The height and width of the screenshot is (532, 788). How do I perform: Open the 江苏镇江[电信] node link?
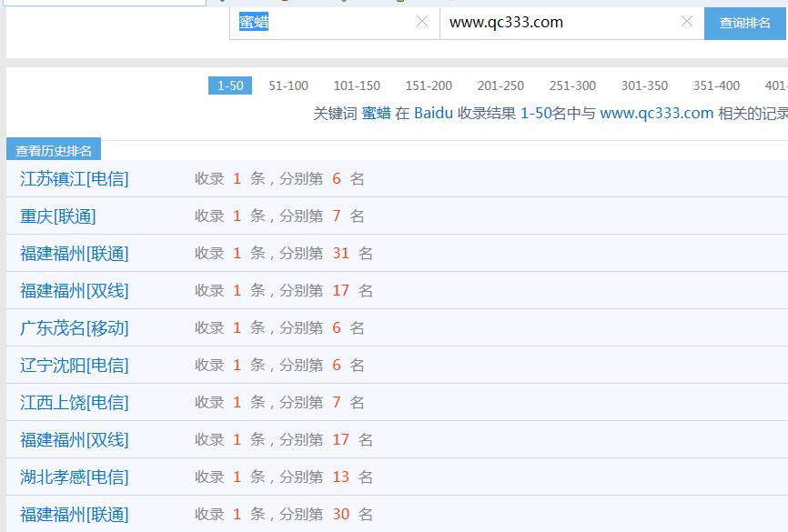(75, 179)
